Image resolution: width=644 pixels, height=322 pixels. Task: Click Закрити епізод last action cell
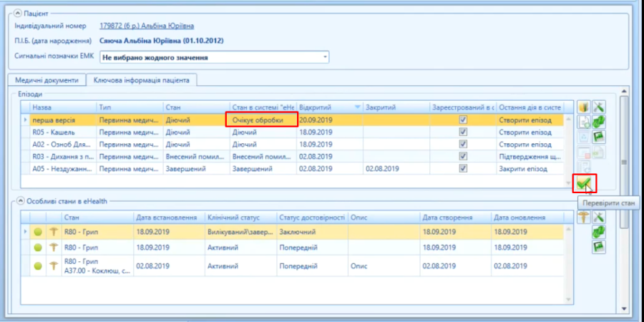pos(531,168)
